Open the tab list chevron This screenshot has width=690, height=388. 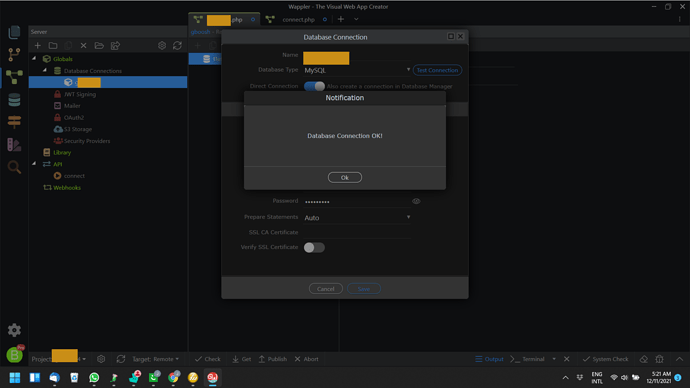[356, 19]
